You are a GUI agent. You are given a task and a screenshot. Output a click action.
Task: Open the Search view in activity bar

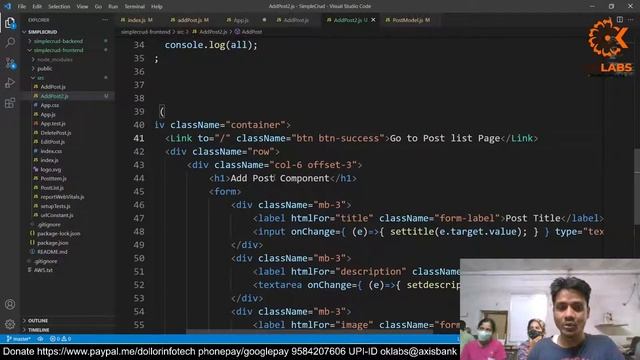pos(10,42)
